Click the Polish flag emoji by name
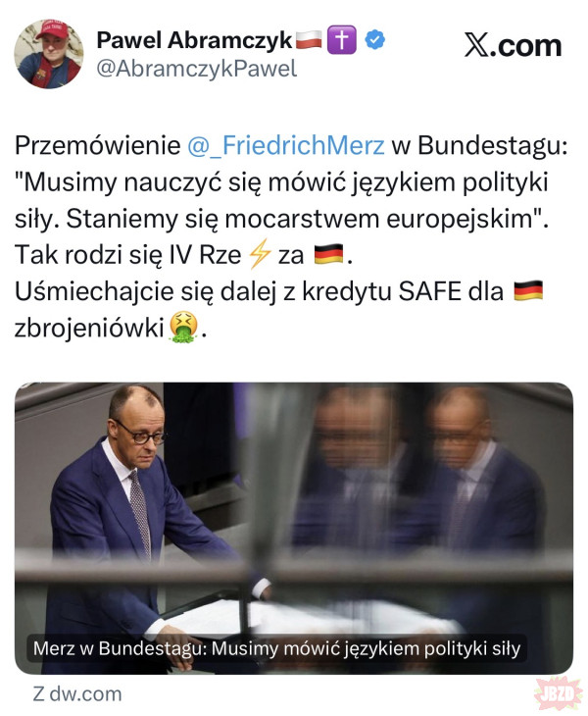Screen dimensions: 588x716 click(309, 40)
